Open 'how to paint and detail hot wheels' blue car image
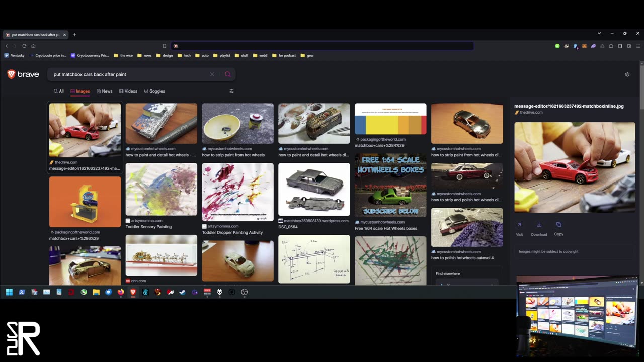644x362 pixels. (162, 124)
